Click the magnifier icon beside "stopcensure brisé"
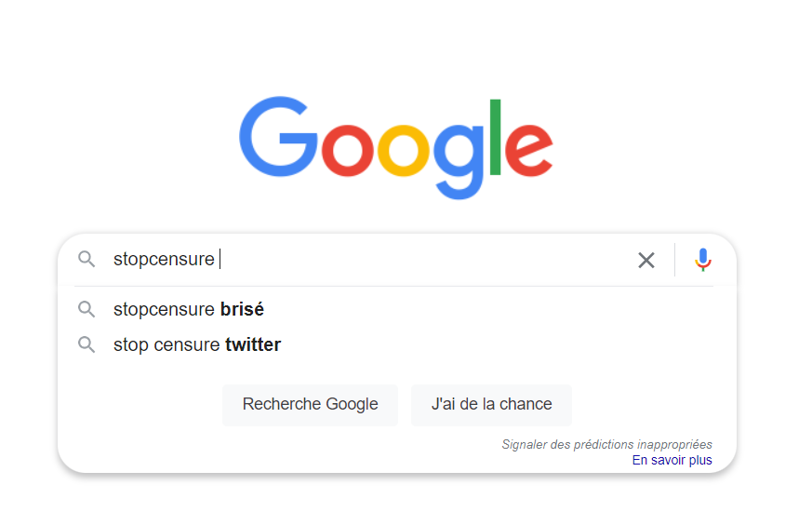The image size is (812, 512). coord(87,309)
